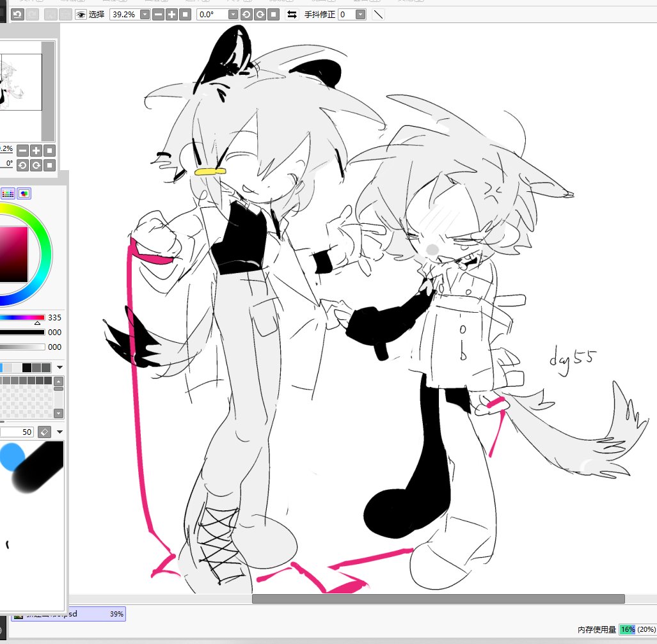Toggle selection edge visibility eye icon
The image size is (657, 644).
pos(81,15)
